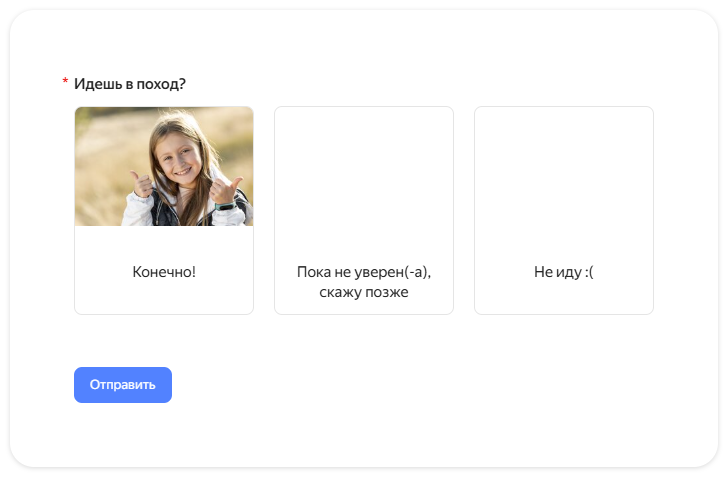Submit the form using the blue button
Image resolution: width=727 pixels, height=478 pixels.
(123, 385)
